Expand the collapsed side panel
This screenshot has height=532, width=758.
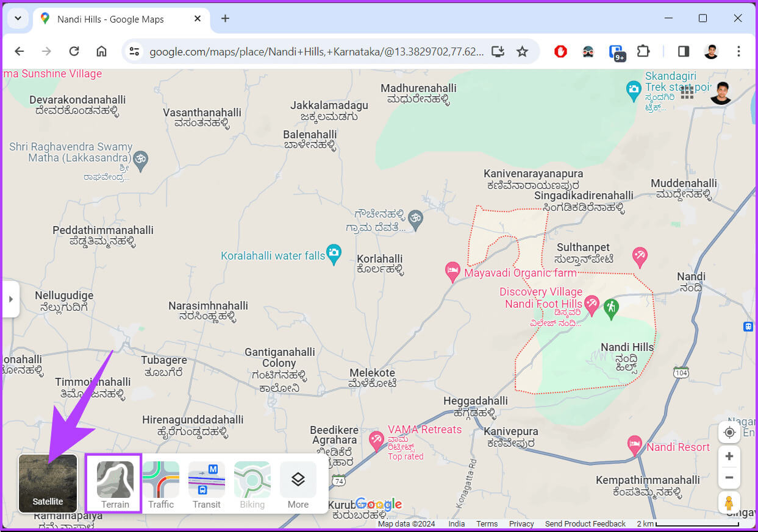pos(10,299)
